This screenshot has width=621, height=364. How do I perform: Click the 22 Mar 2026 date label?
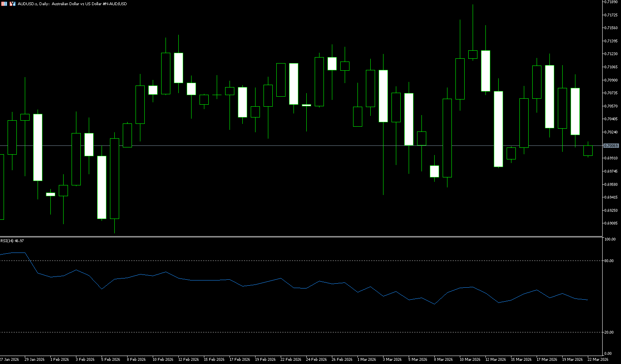coord(597,360)
